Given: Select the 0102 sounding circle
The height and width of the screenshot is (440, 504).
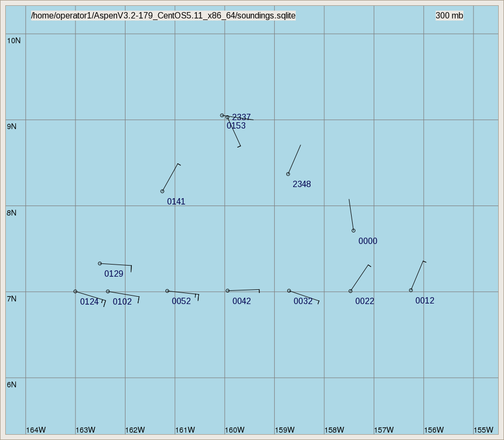Looking at the screenshot, I should (108, 291).
